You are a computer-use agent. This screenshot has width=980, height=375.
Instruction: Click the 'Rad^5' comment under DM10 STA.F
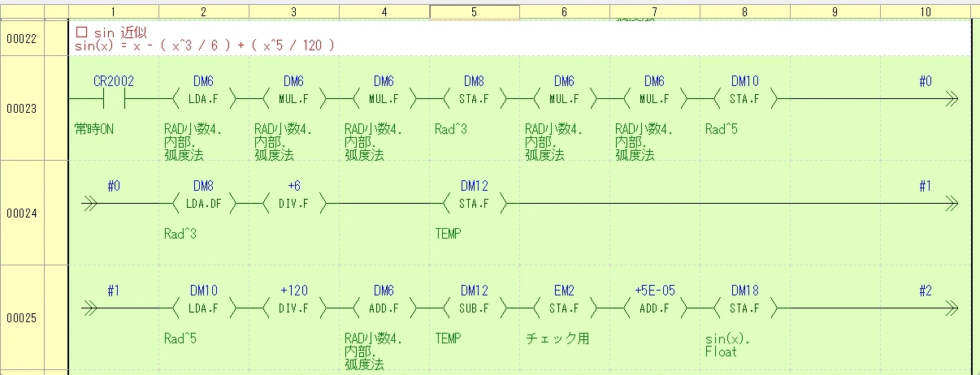click(722, 129)
